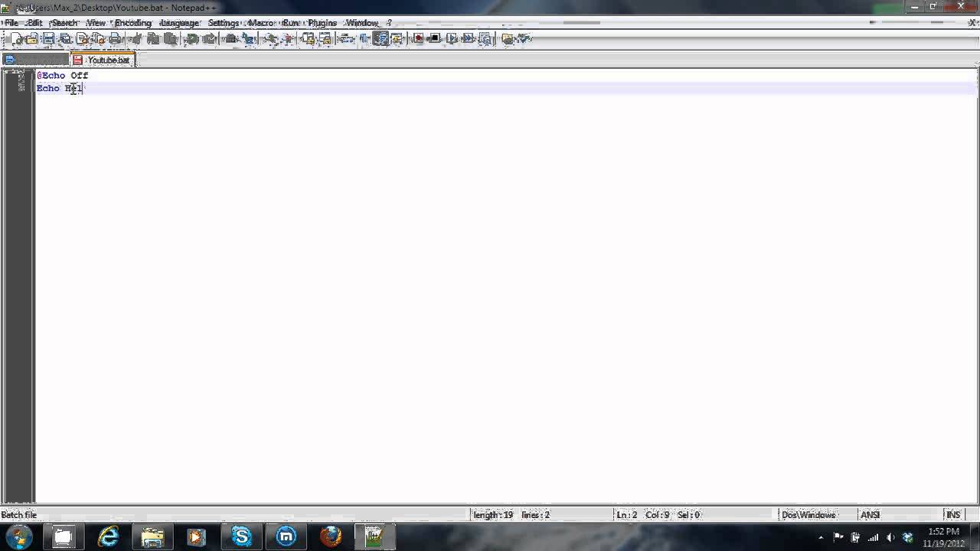Start macro recording with the red icon

pos(418,38)
